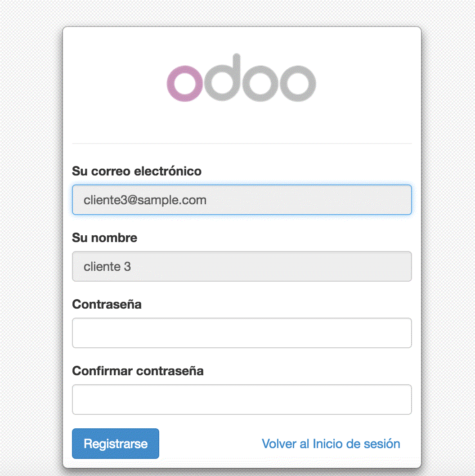Viewport: 475px width, 476px height.
Task: Focus the email field containing cliente3@sample.com
Action: pos(242,200)
